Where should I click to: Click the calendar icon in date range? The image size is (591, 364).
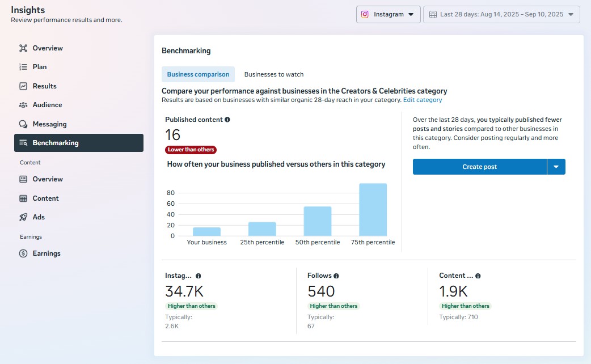433,14
